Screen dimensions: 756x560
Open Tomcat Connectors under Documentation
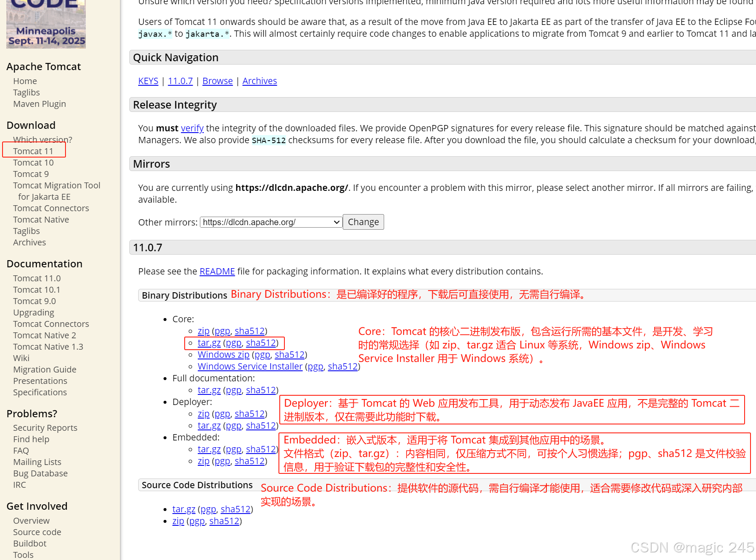[x=51, y=324]
